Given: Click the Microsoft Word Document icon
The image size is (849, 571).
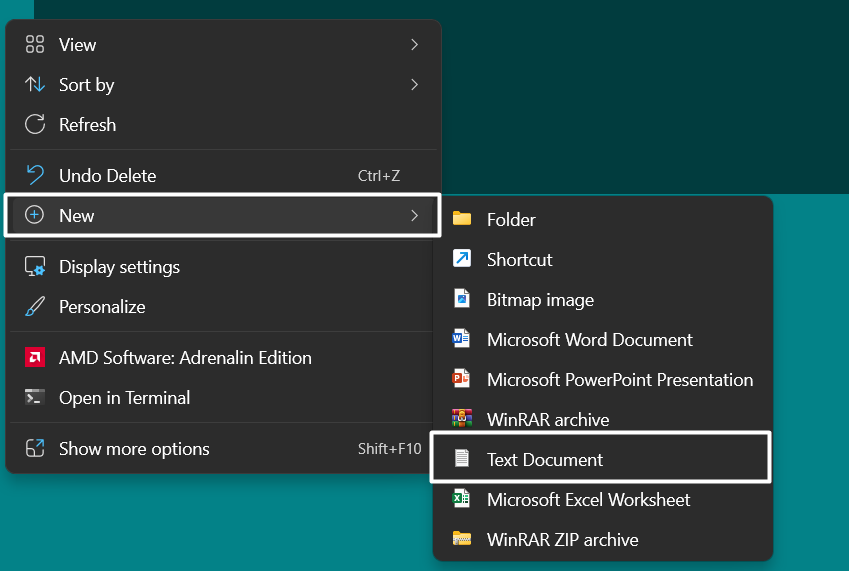Looking at the screenshot, I should tap(461, 339).
